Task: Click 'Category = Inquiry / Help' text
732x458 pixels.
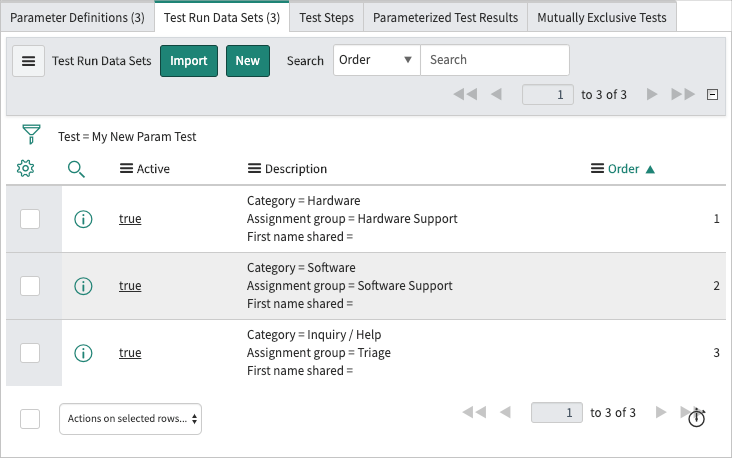Action: pos(314,335)
